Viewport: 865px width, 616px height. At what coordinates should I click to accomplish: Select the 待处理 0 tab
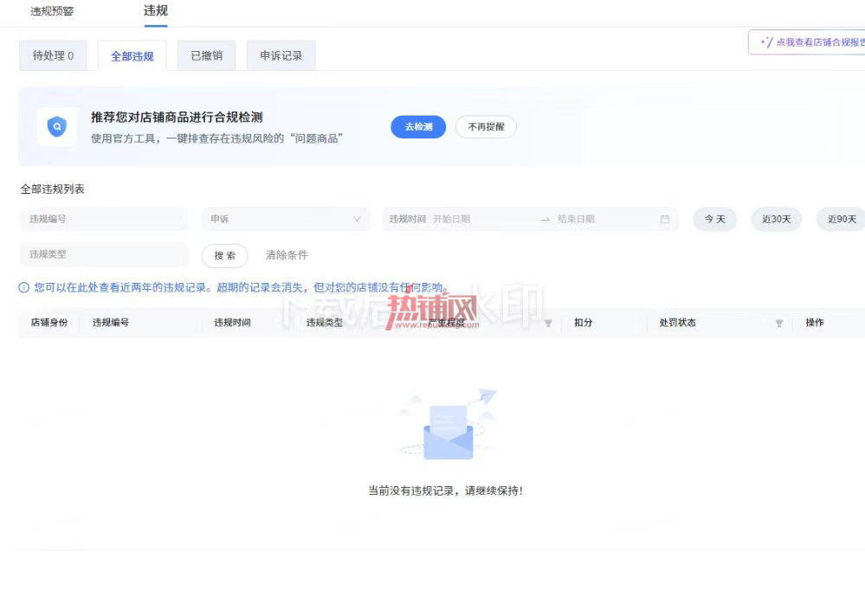(53, 55)
